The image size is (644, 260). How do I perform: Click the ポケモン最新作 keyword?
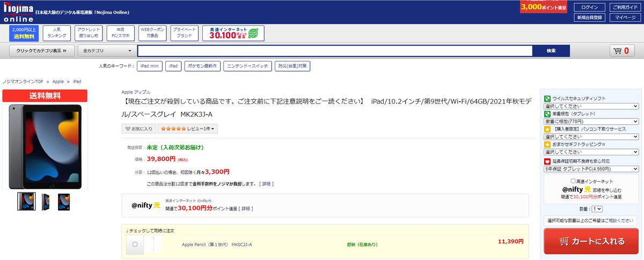click(202, 66)
